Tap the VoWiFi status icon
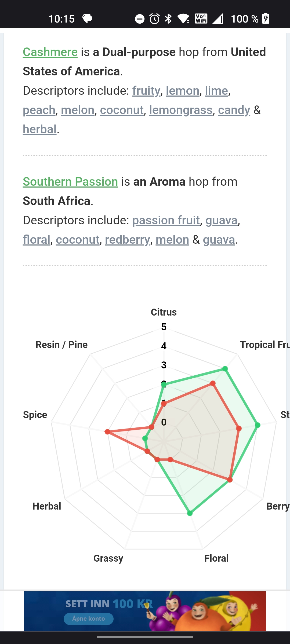This screenshot has height=644, width=290. pos(201,19)
